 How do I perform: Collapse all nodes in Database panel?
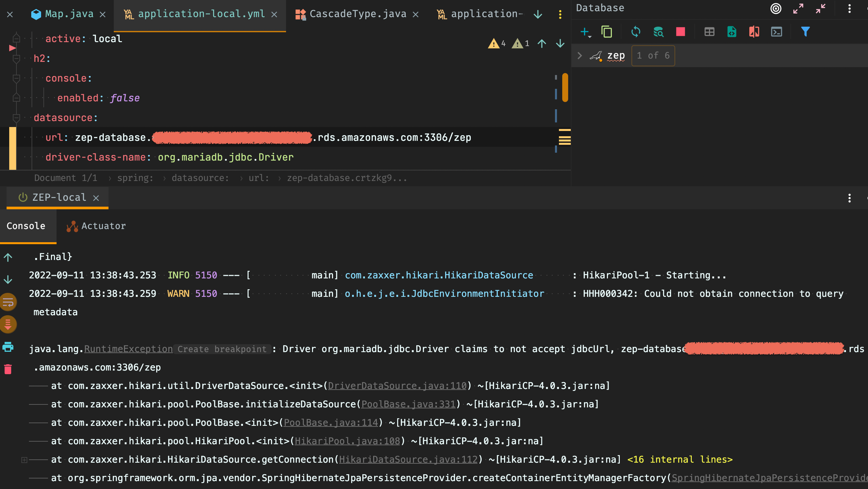click(x=820, y=9)
